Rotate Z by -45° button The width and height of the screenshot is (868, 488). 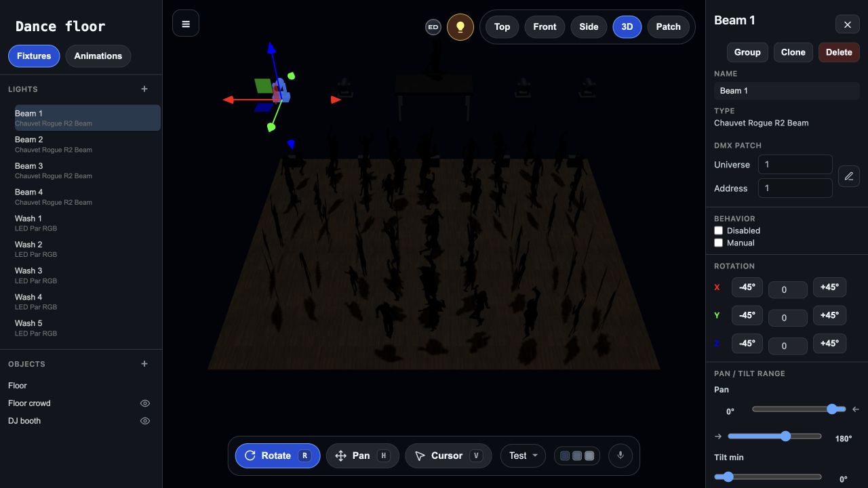[747, 344]
